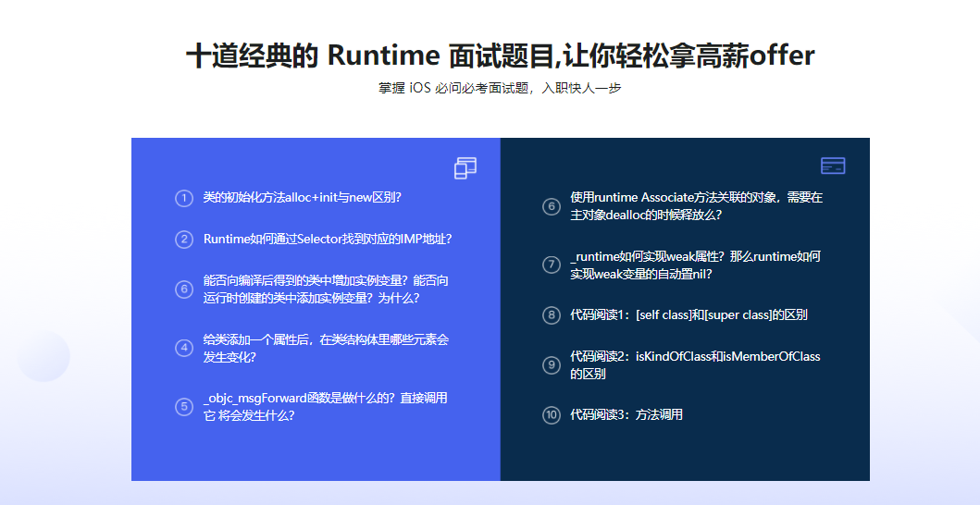Click the subtitle 掌握 iOS 必问必考面试题
Viewport: 980px width, 505px height.
[x=500, y=89]
